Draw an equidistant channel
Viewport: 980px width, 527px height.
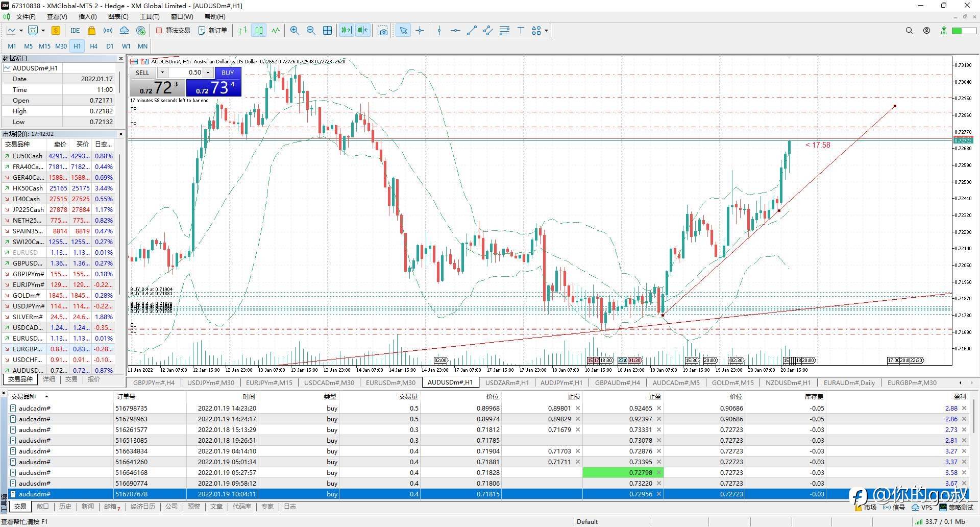pos(488,31)
